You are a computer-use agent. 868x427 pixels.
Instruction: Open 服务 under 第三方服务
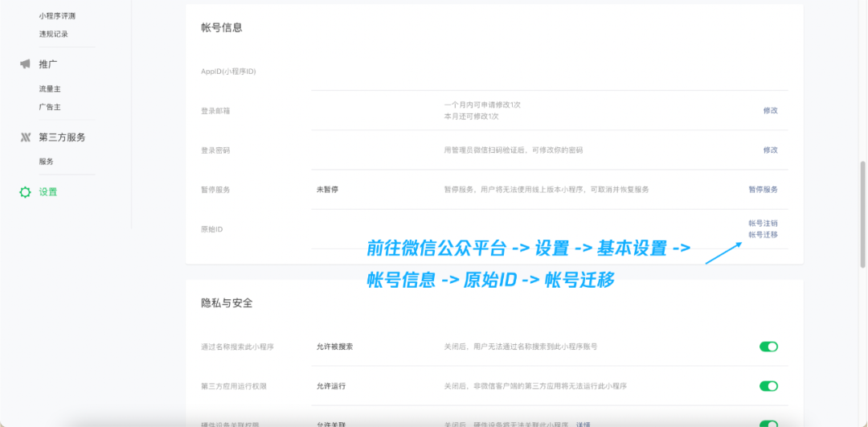(x=46, y=162)
